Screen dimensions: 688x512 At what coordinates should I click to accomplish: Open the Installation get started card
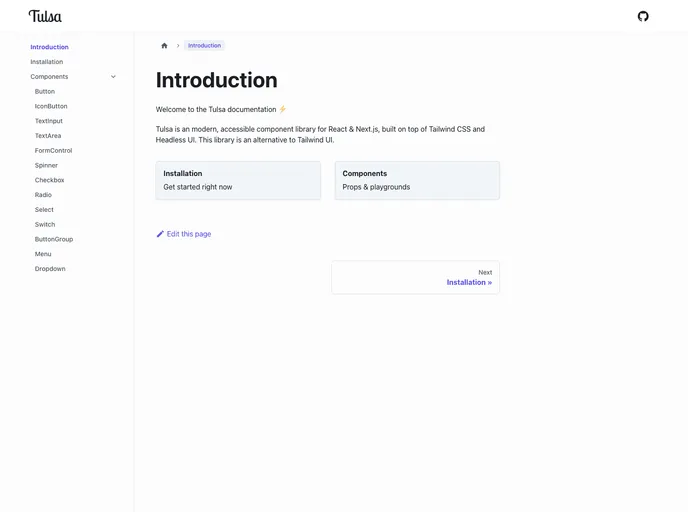click(238, 180)
